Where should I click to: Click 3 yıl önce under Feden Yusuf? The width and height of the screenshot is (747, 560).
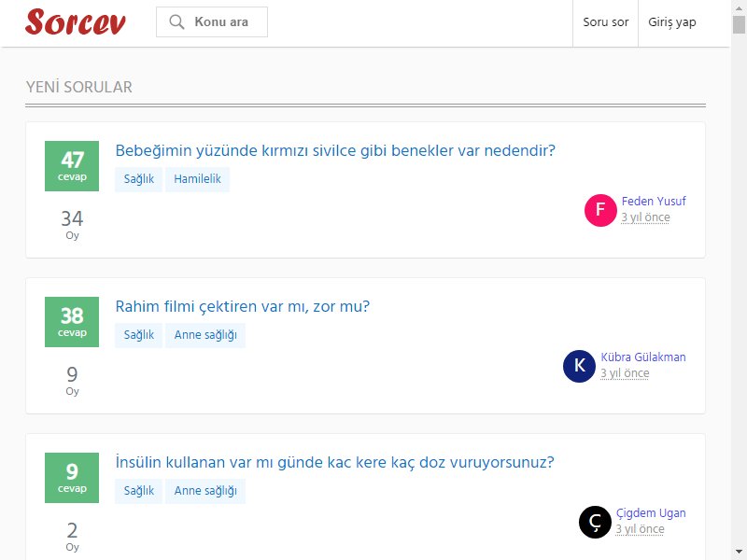[x=645, y=217]
